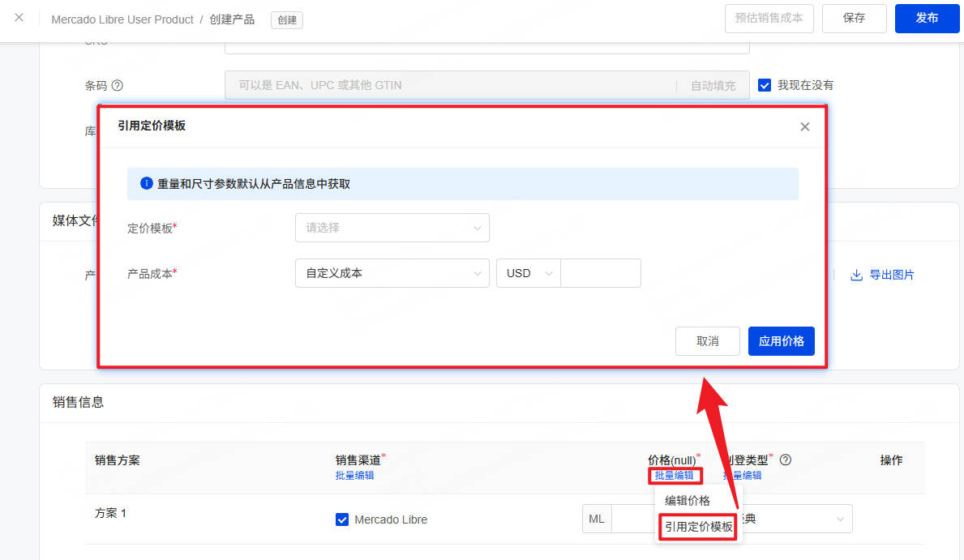The width and height of the screenshot is (964, 560).
Task: Click the blue info icon in the notice banner
Action: point(146,183)
